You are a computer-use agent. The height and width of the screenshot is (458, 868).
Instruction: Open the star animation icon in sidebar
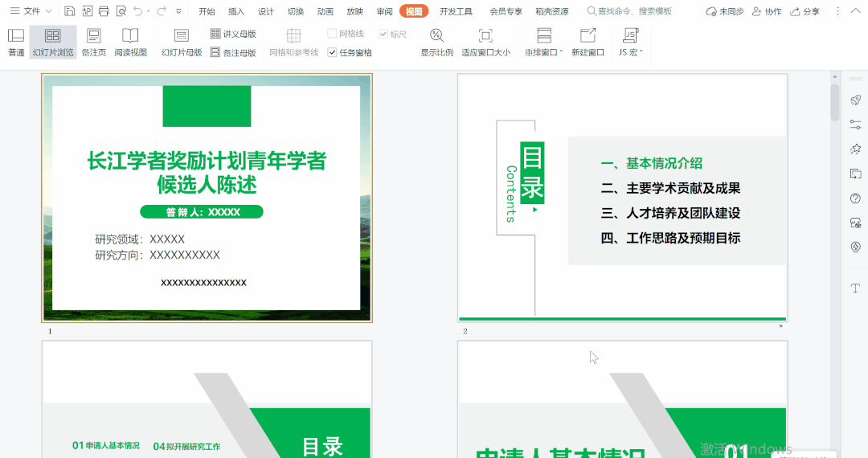click(x=855, y=149)
